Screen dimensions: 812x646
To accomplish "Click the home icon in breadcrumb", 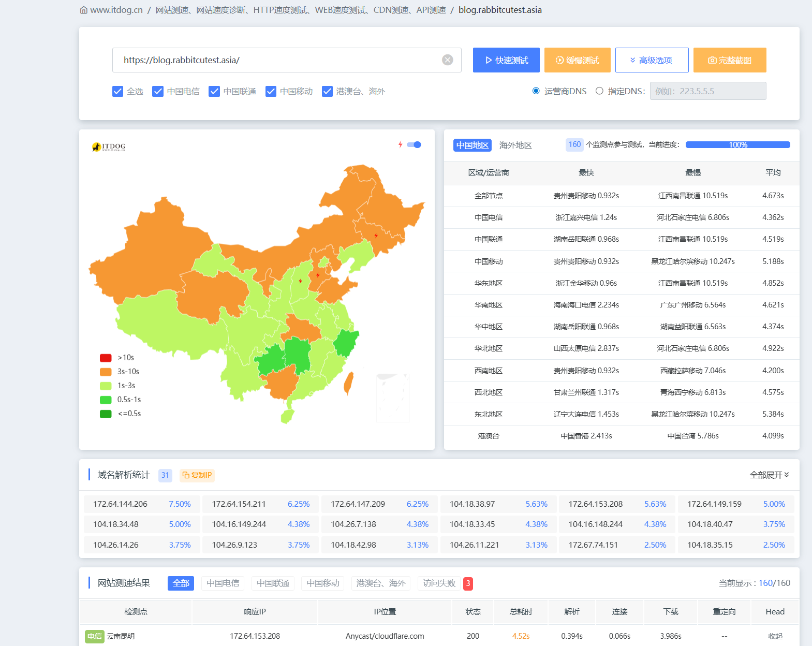I will 84,10.
